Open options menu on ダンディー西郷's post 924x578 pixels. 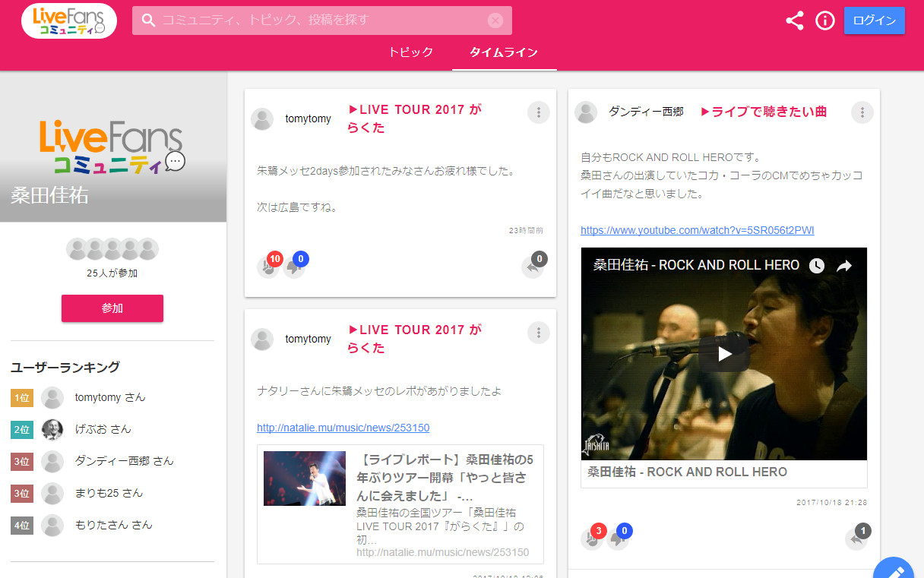click(x=862, y=112)
